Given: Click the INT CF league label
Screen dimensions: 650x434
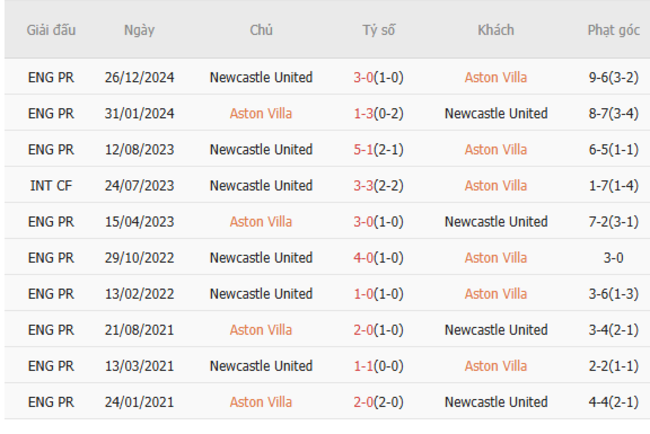Looking at the screenshot, I should pyautogui.click(x=50, y=185).
